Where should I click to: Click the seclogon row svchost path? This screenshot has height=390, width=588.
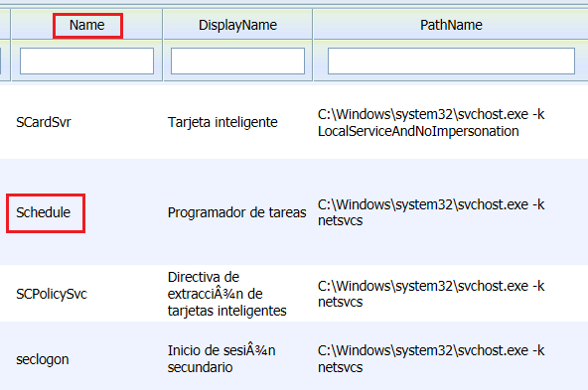pos(431,359)
